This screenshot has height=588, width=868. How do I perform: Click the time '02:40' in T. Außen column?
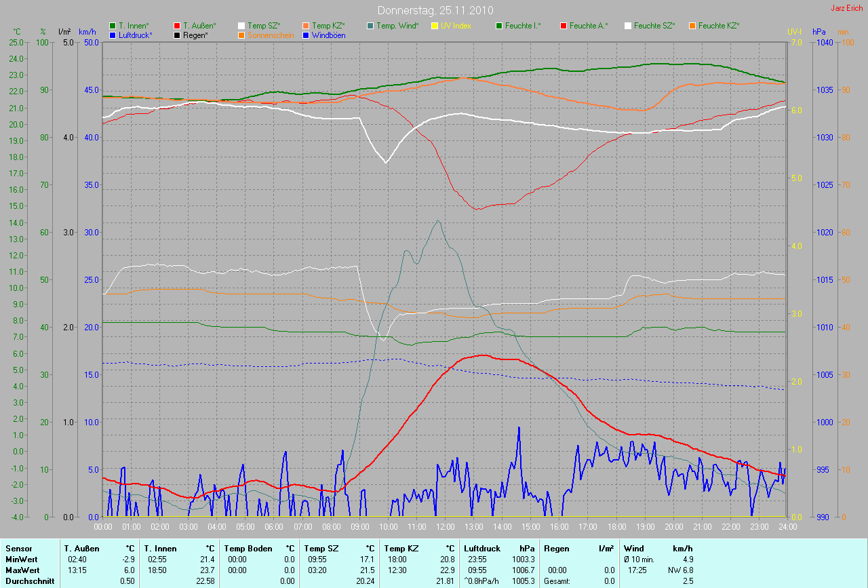click(x=76, y=560)
